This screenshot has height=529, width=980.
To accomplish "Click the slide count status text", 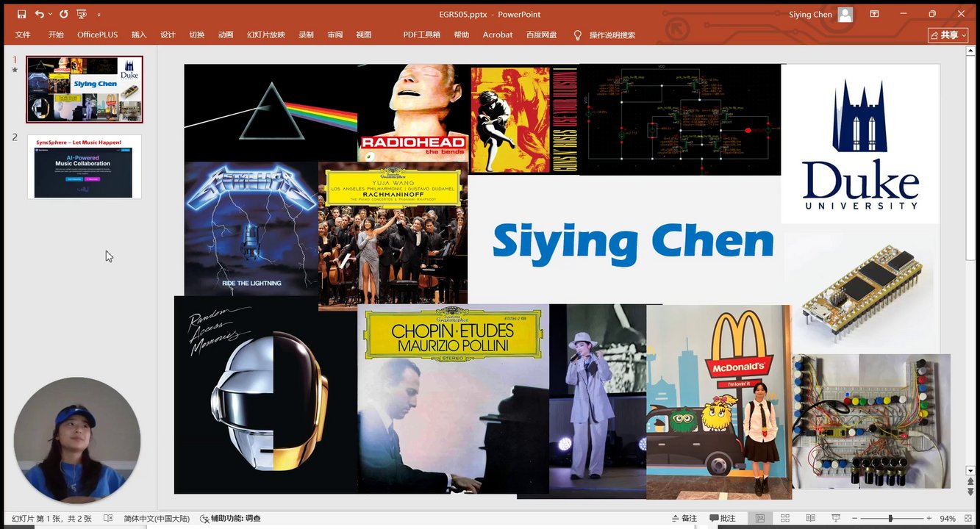I will 51,519.
